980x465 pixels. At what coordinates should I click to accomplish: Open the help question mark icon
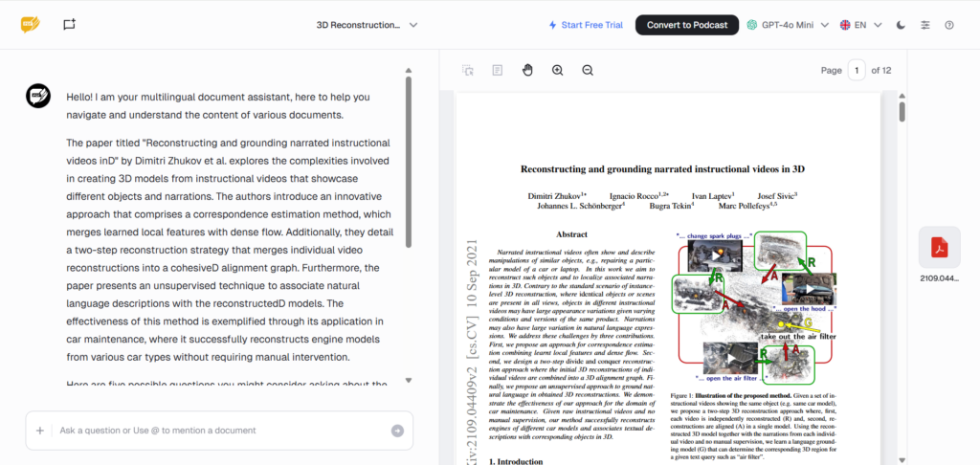tap(949, 25)
